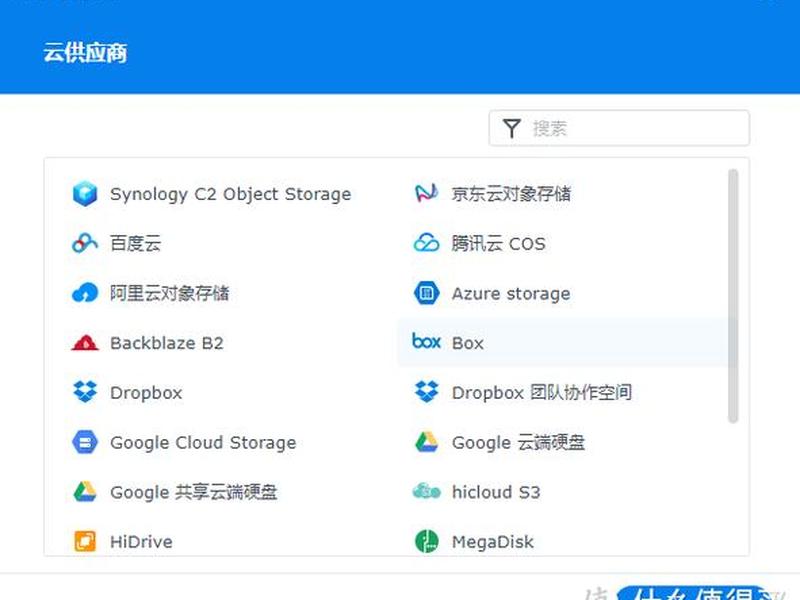Click the provider list vertical scrollbar
The image size is (800, 600).
(733, 296)
